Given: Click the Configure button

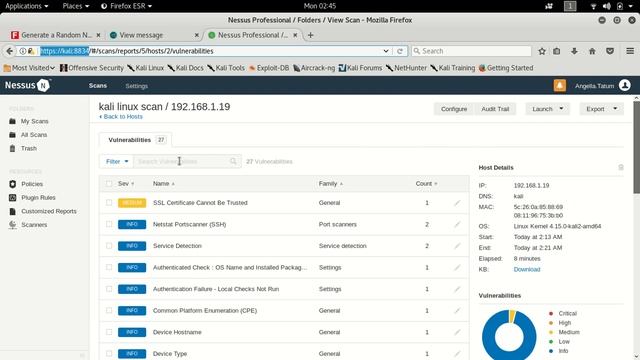Looking at the screenshot, I should 454,109.
